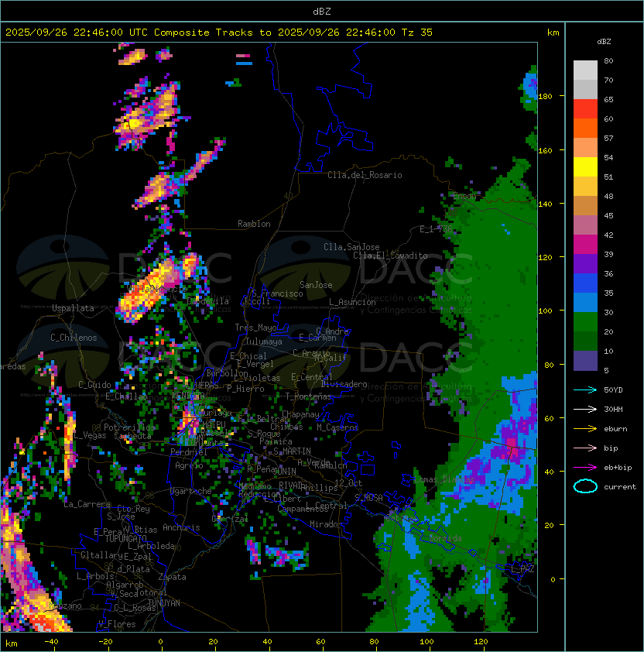
Task: Click the 'Ugarteche' map label
Action: 191,491
